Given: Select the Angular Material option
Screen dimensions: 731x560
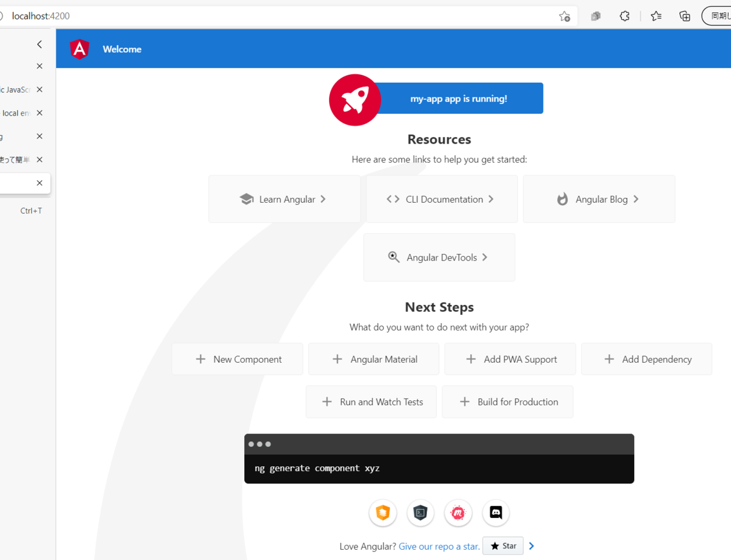Looking at the screenshot, I should [x=373, y=359].
